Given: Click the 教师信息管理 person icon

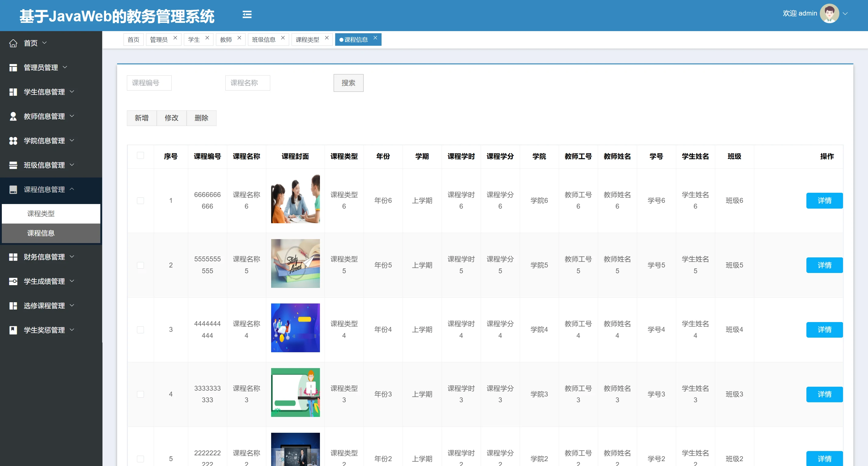Looking at the screenshot, I should [13, 116].
